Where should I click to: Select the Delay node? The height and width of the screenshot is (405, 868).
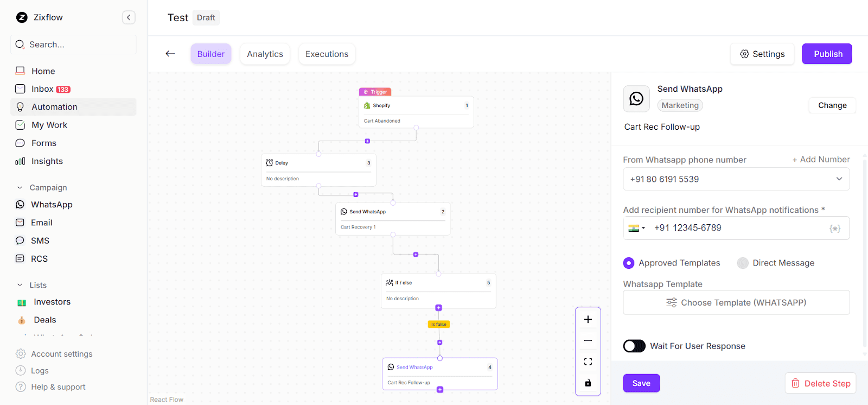pyautogui.click(x=318, y=170)
